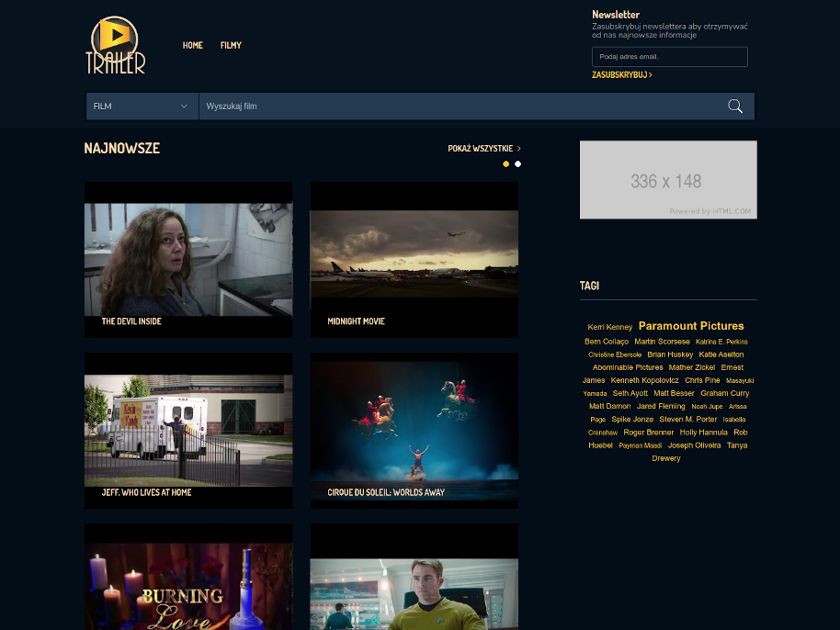
Task: Open Cirque du Soleil: Worlds Away thumbnail
Action: [x=414, y=430]
